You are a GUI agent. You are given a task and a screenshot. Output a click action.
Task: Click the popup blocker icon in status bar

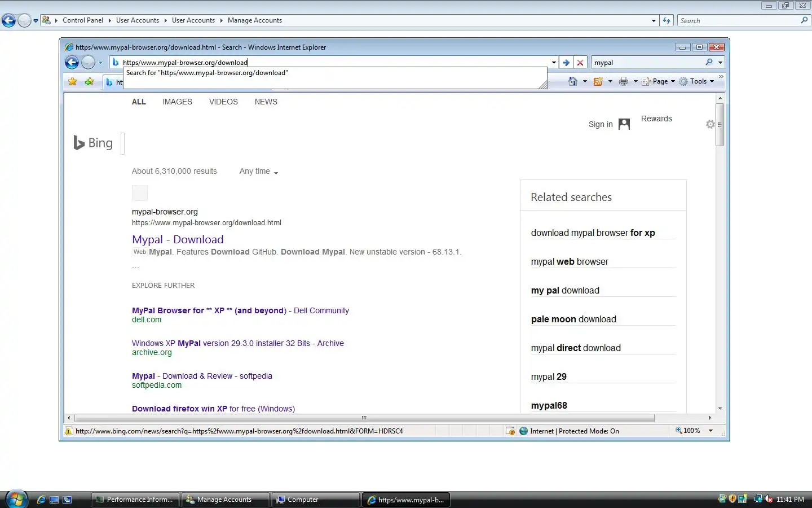tap(510, 431)
